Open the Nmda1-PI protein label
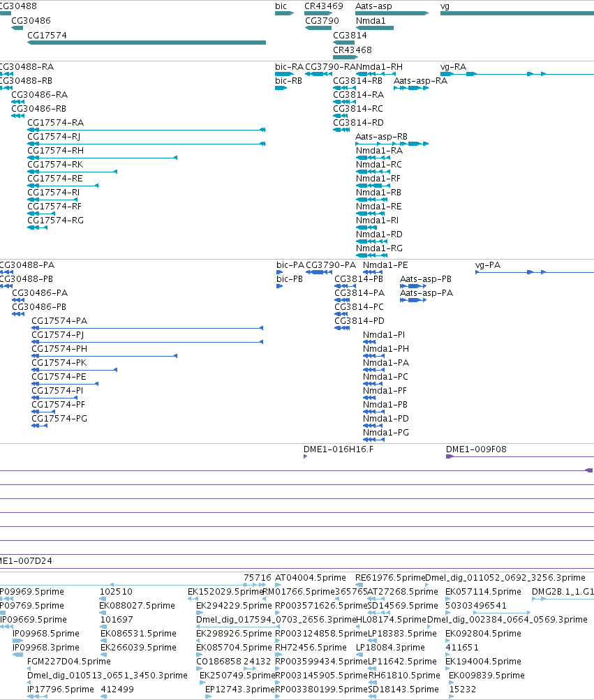The image size is (594, 700). (x=384, y=335)
